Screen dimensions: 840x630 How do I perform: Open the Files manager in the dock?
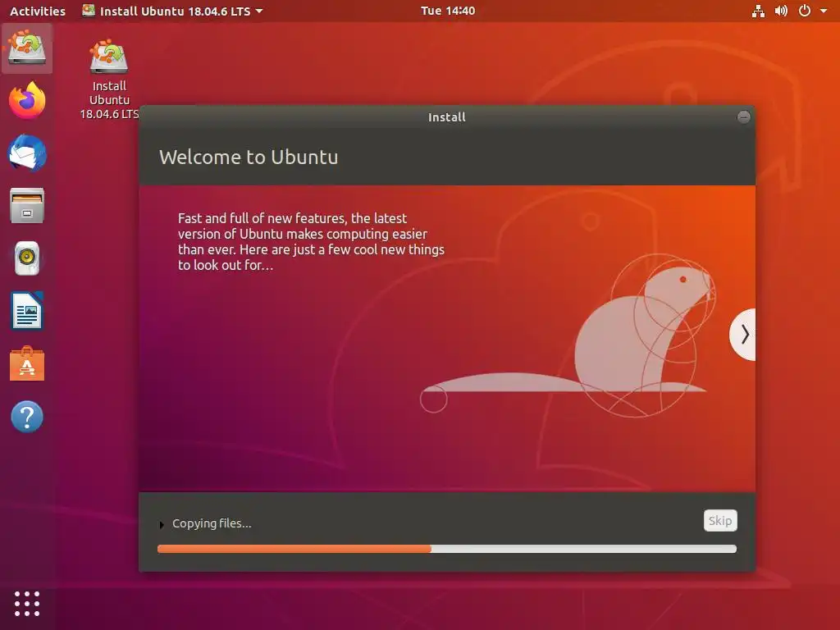coord(27,206)
